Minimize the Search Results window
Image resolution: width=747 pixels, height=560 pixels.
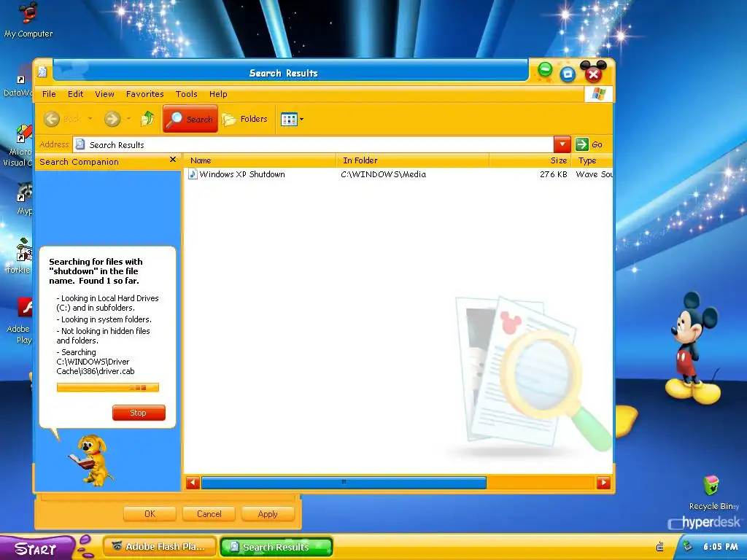click(545, 70)
